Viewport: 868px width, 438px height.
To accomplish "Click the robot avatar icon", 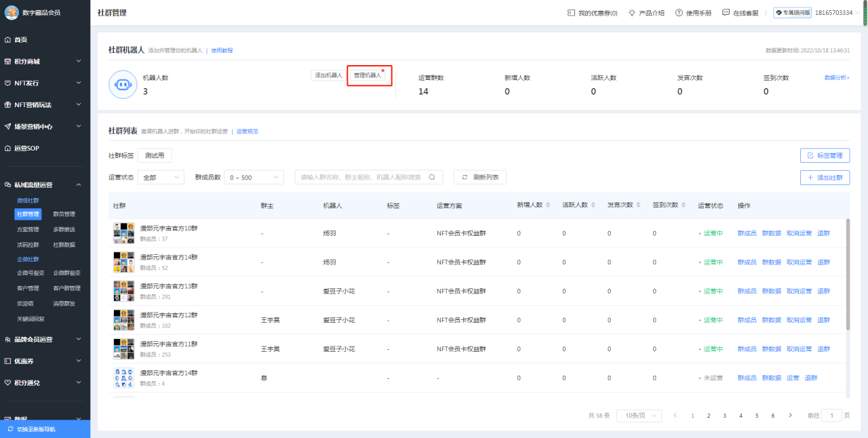I will [123, 84].
